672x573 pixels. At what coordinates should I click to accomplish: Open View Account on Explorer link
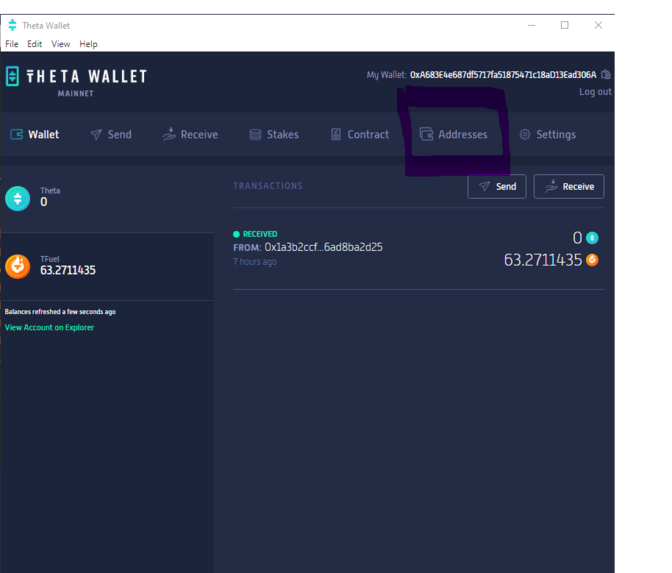pyautogui.click(x=49, y=327)
